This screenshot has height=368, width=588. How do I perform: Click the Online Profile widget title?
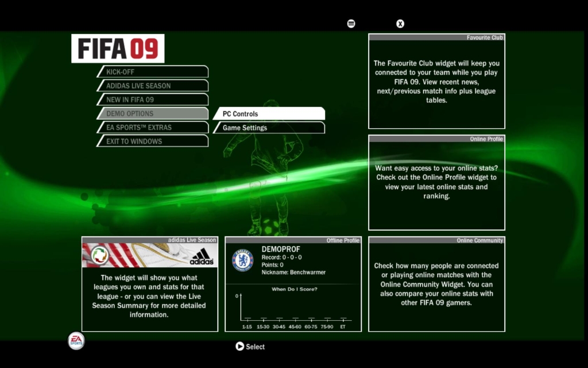[x=486, y=139]
